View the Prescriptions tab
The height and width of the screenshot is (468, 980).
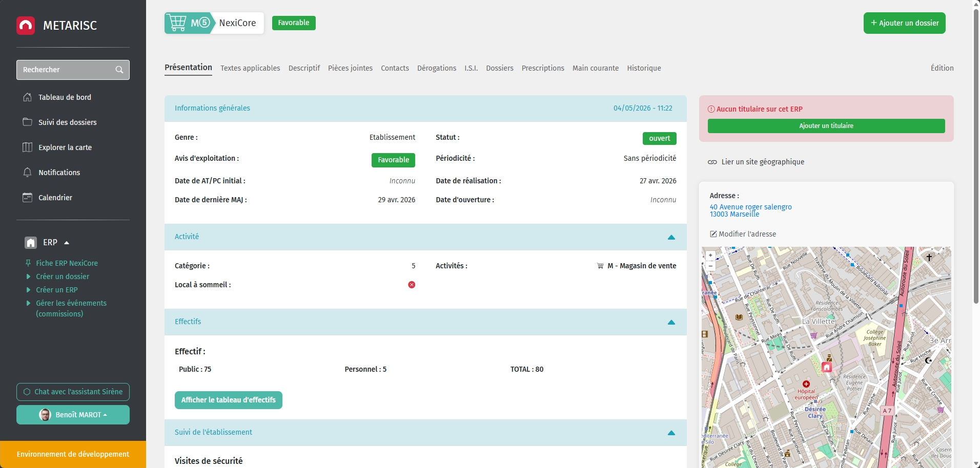[543, 68]
